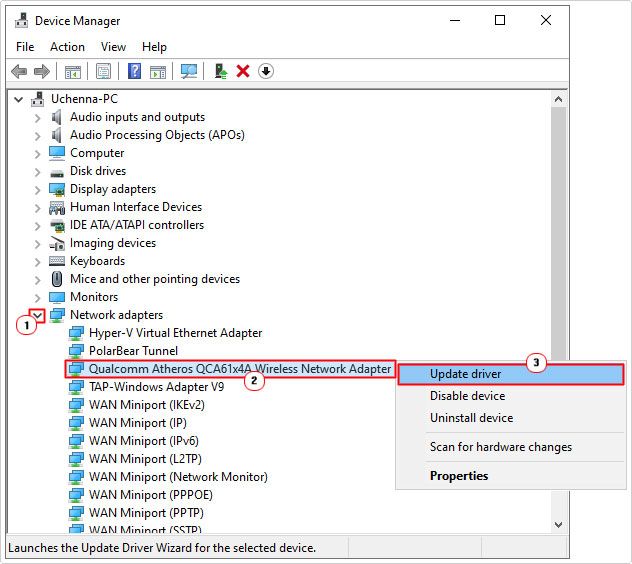Open the File menu

point(25,47)
